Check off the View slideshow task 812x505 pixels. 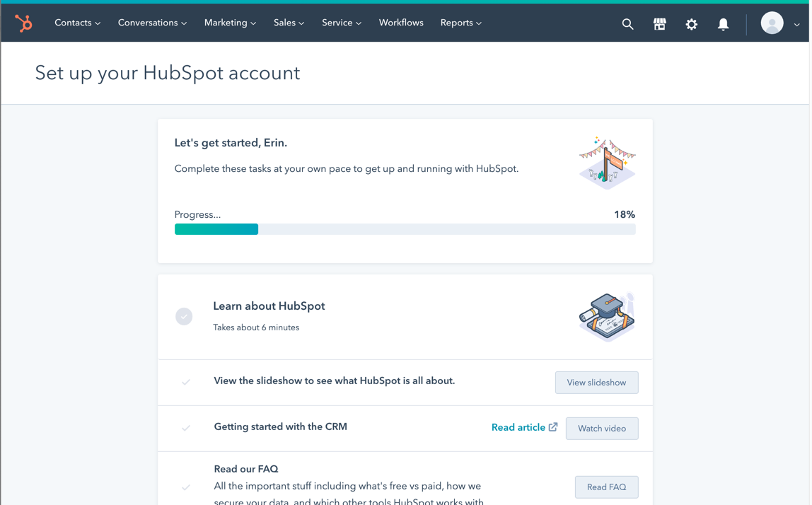click(x=186, y=382)
